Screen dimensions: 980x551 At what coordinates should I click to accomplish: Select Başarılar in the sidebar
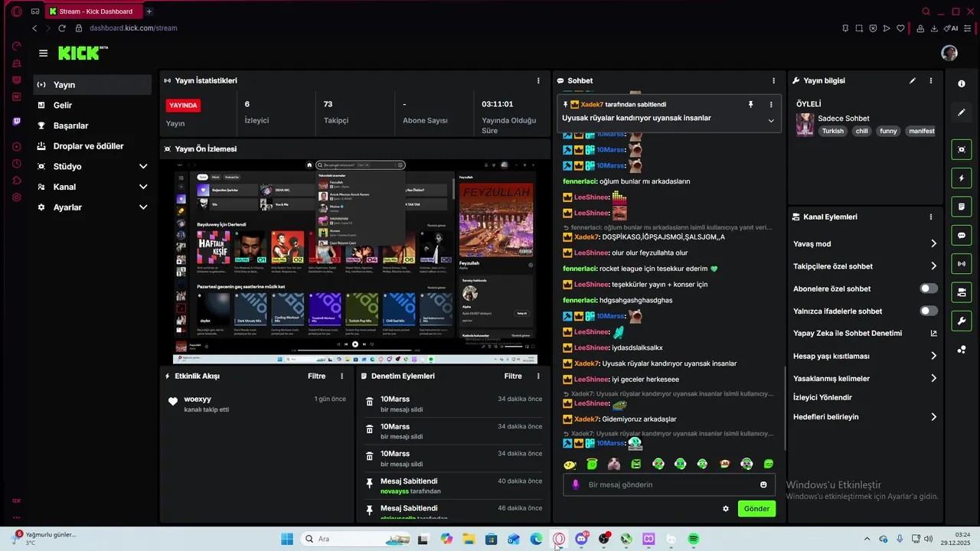pyautogui.click(x=93, y=126)
